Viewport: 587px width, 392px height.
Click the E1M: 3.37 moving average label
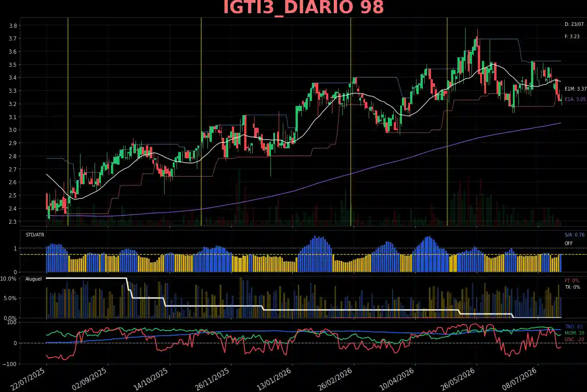[575, 89]
